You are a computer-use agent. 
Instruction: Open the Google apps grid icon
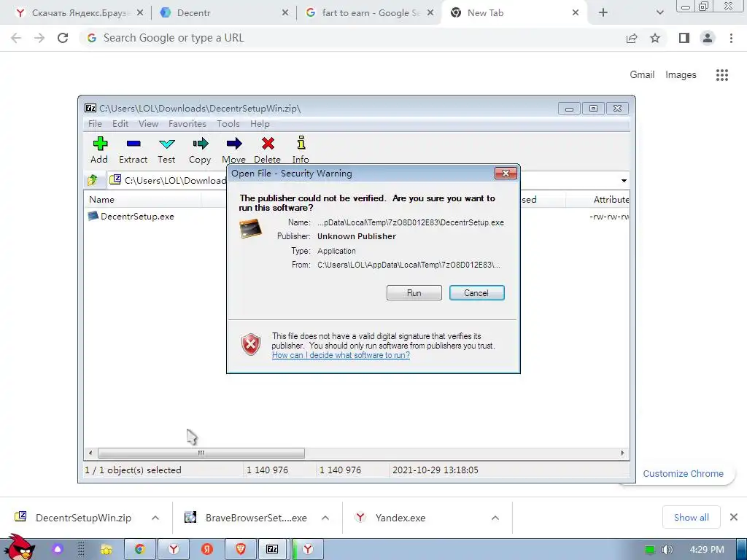click(x=722, y=75)
